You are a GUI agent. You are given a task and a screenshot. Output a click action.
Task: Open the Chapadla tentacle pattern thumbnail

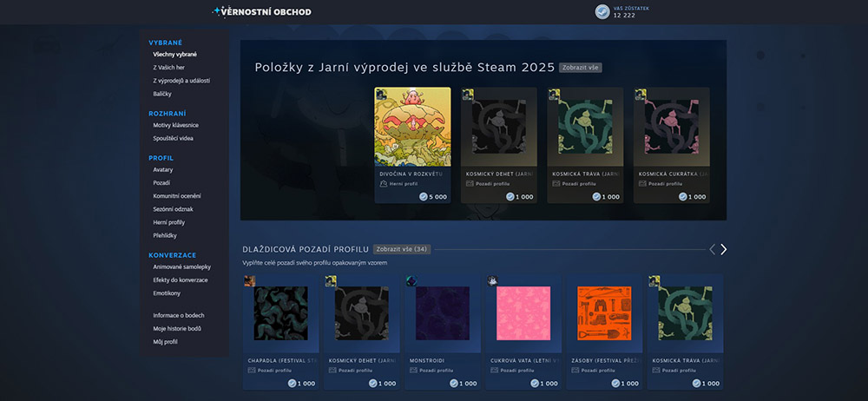(x=280, y=313)
